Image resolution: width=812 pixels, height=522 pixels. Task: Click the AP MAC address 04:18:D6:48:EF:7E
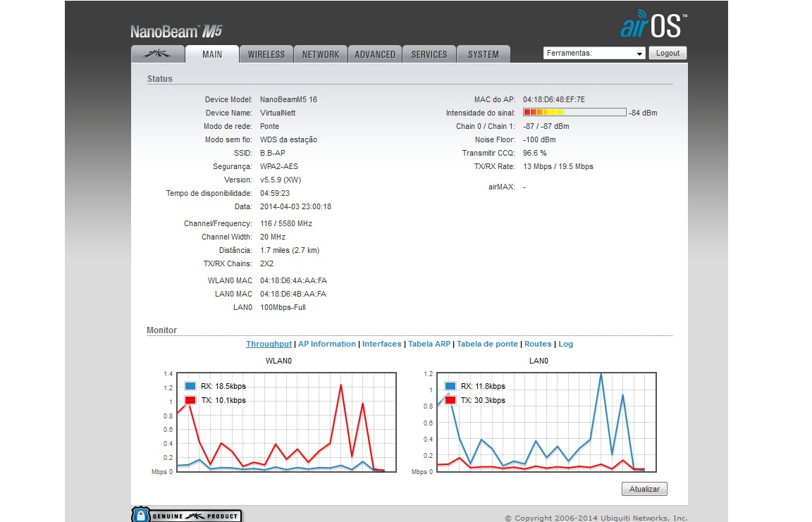click(x=553, y=99)
